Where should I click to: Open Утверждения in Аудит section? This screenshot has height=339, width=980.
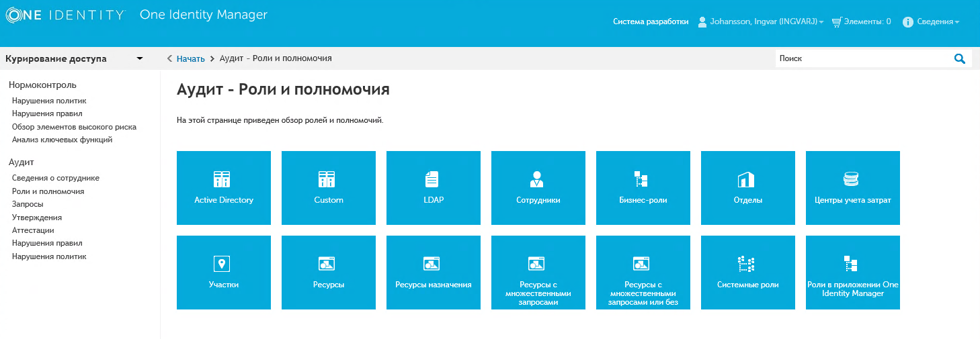tap(37, 217)
